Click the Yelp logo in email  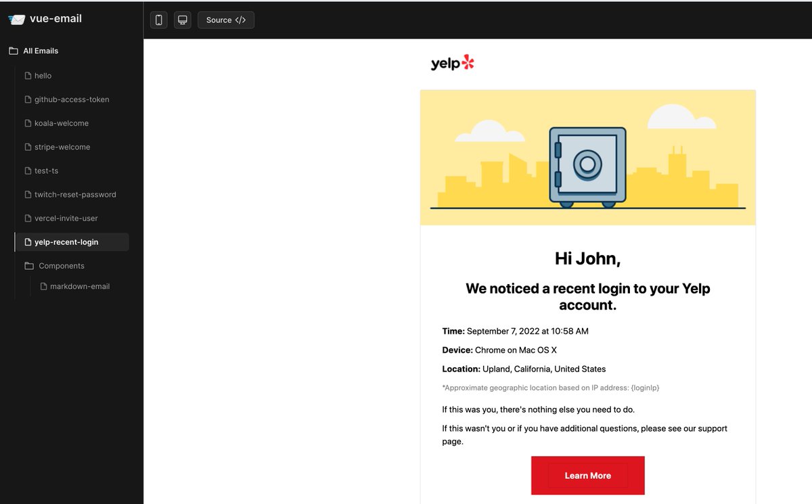453,64
